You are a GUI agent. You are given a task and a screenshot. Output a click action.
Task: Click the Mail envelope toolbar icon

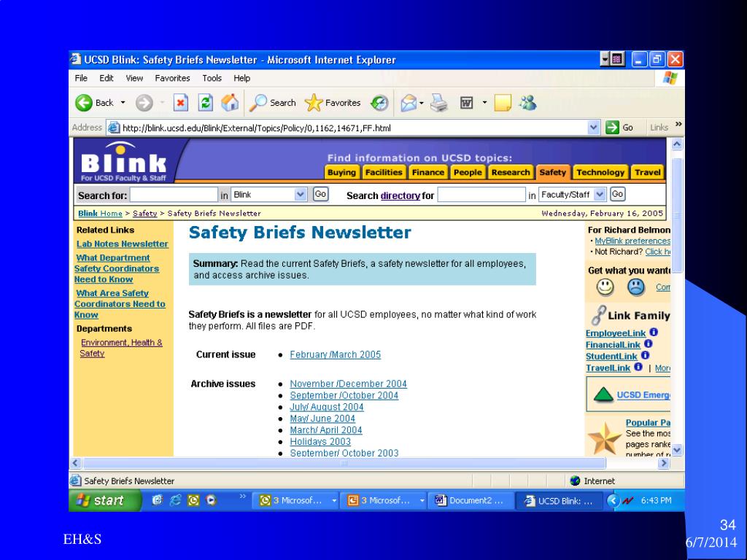click(409, 103)
